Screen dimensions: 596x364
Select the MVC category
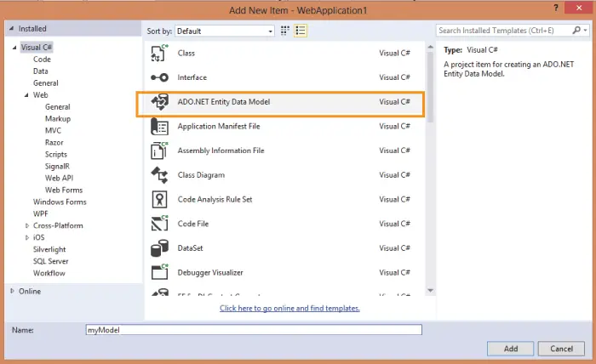[x=53, y=131]
